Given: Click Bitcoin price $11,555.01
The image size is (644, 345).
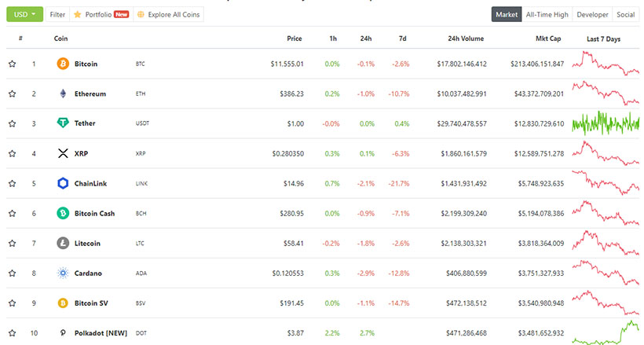Looking at the screenshot, I should click(287, 64).
